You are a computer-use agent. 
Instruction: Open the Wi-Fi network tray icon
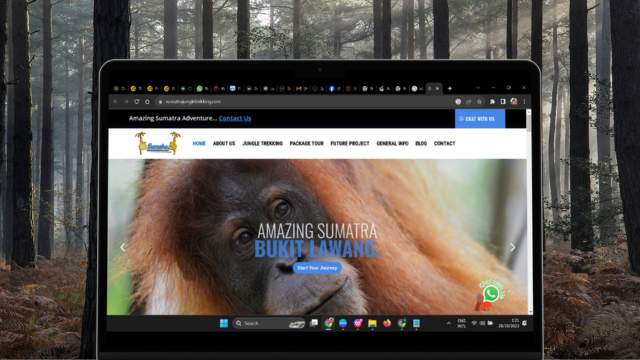point(474,323)
